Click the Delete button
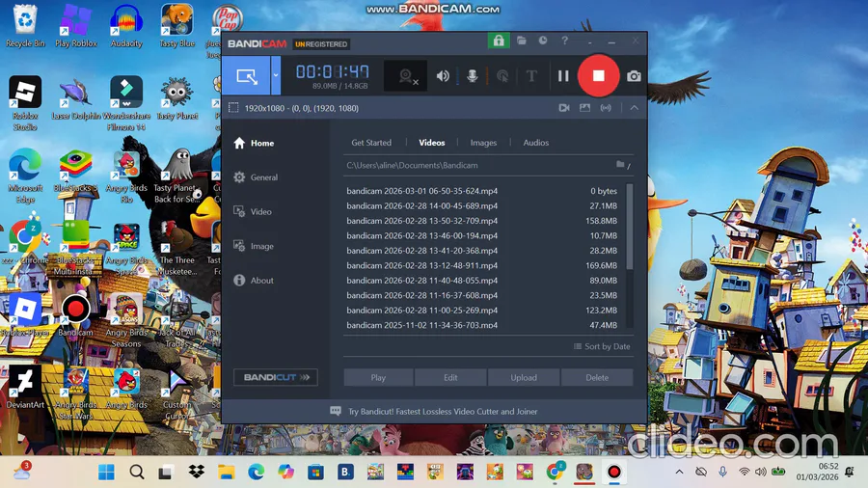The width and height of the screenshot is (868, 488). click(x=597, y=377)
